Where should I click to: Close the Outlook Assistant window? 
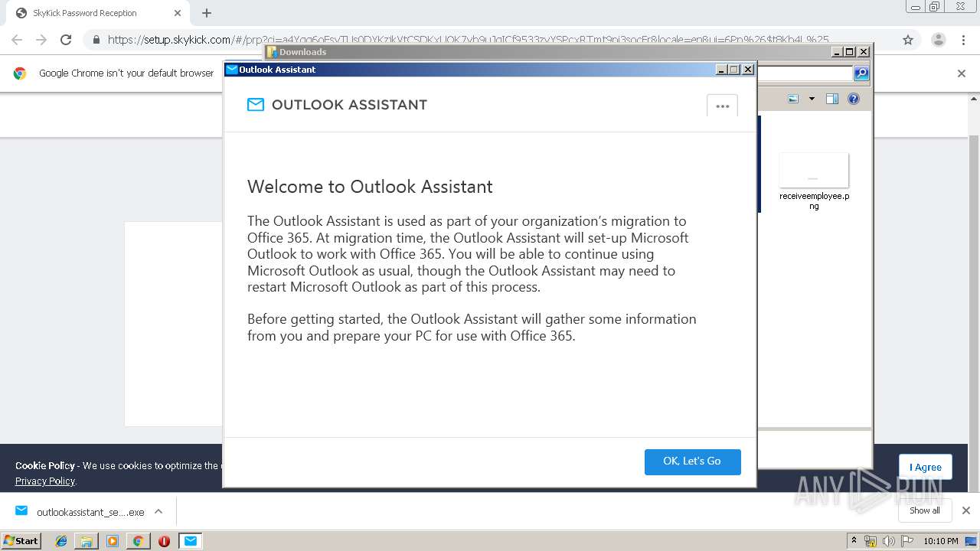[x=748, y=70]
